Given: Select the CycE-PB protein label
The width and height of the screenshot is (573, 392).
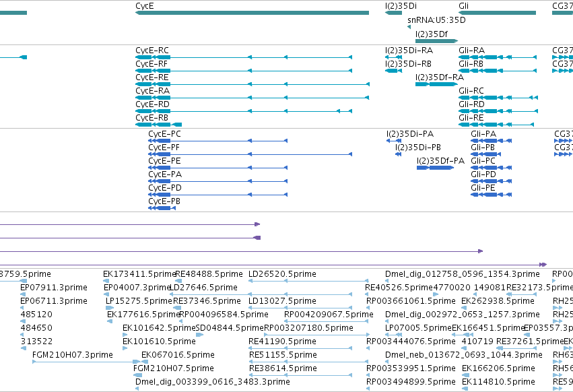Looking at the screenshot, I should pos(164,202).
